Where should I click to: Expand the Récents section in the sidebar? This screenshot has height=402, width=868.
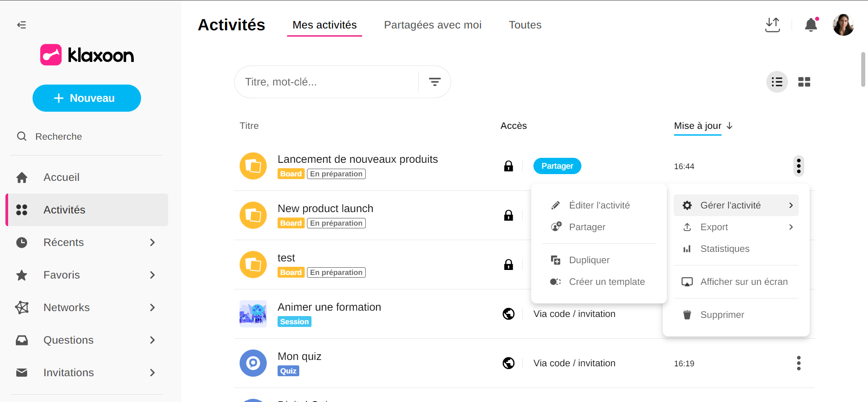(x=152, y=242)
